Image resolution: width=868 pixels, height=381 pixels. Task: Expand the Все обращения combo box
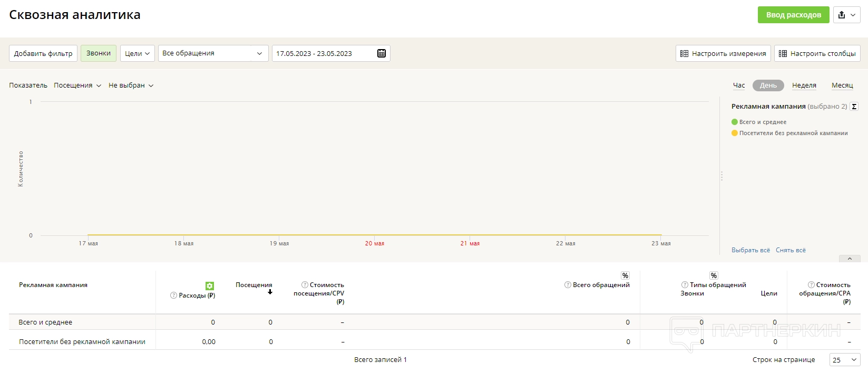pyautogui.click(x=213, y=53)
